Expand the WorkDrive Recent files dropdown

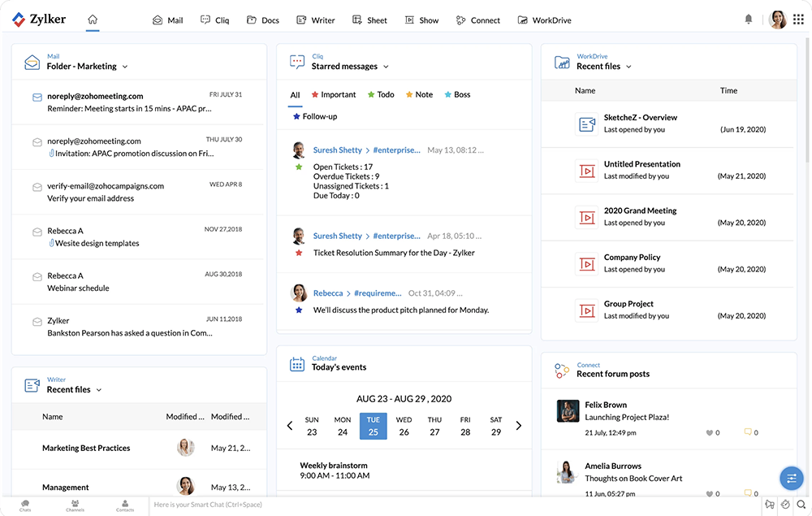point(628,67)
